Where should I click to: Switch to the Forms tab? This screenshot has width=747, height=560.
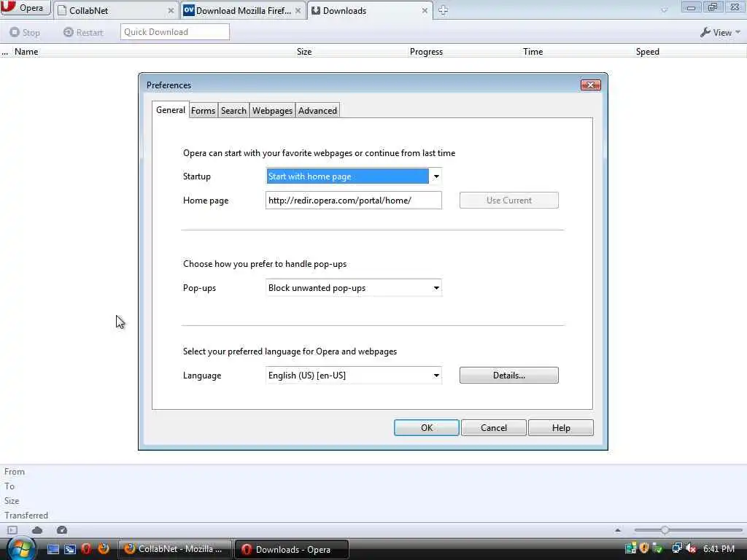204,111
